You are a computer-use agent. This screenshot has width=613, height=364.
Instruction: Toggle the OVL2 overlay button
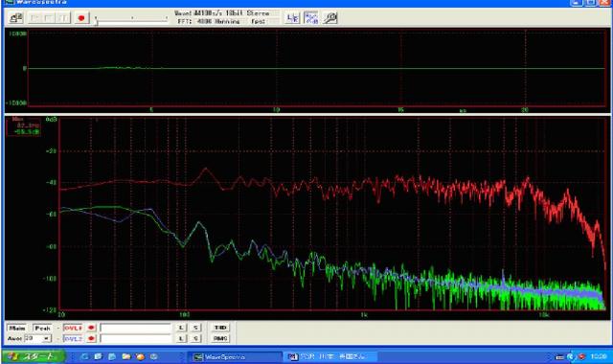(73, 338)
